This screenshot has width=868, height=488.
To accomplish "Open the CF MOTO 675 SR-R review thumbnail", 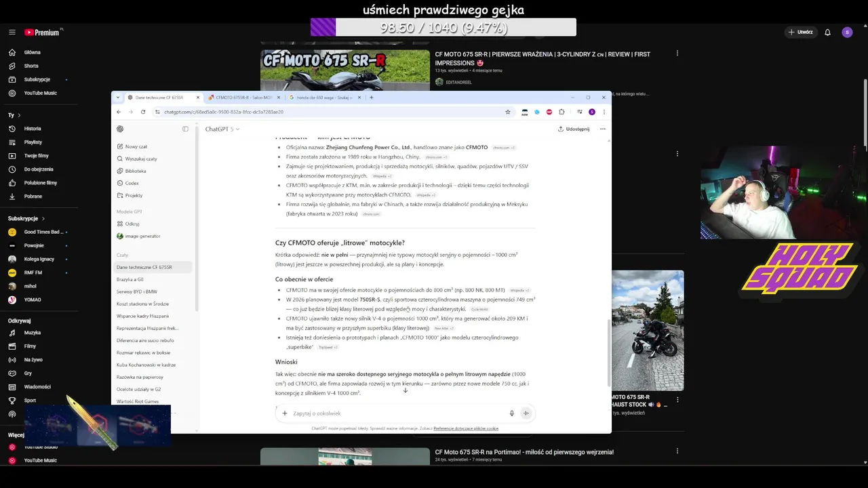I will (344, 69).
